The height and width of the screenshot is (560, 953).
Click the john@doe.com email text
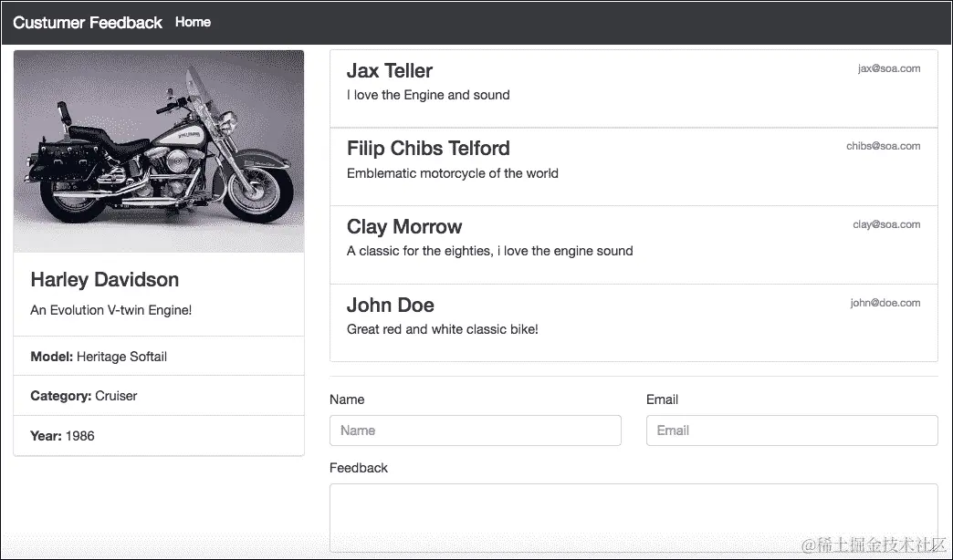pos(885,303)
